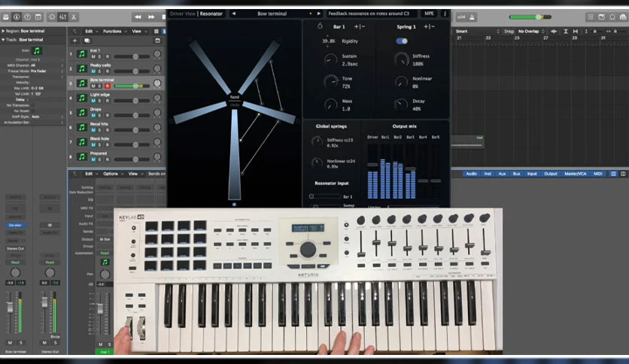This screenshot has height=364, width=629.
Task: Open the Loop Browser icon
Action: tap(612, 17)
